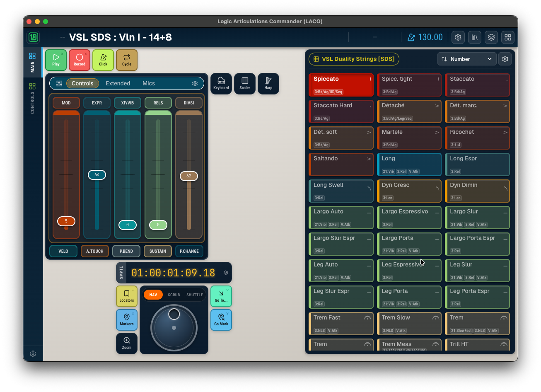Open settings gear at sidebar bottom
Screen dimensions: 541x392
point(33,353)
